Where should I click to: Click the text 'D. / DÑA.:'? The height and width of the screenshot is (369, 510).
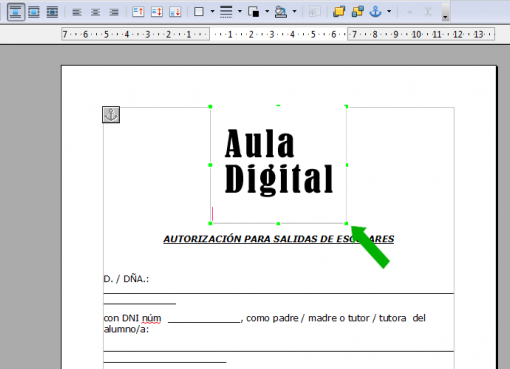126,279
